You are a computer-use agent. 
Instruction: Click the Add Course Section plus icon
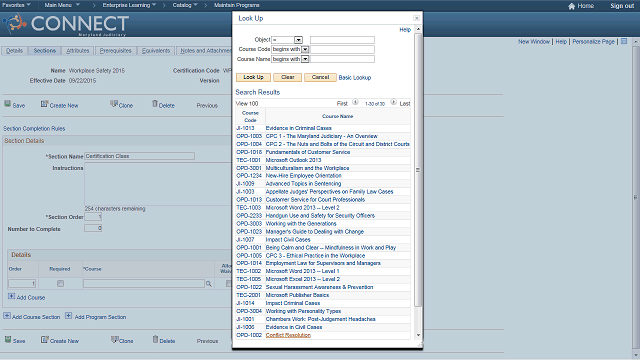[7, 316]
